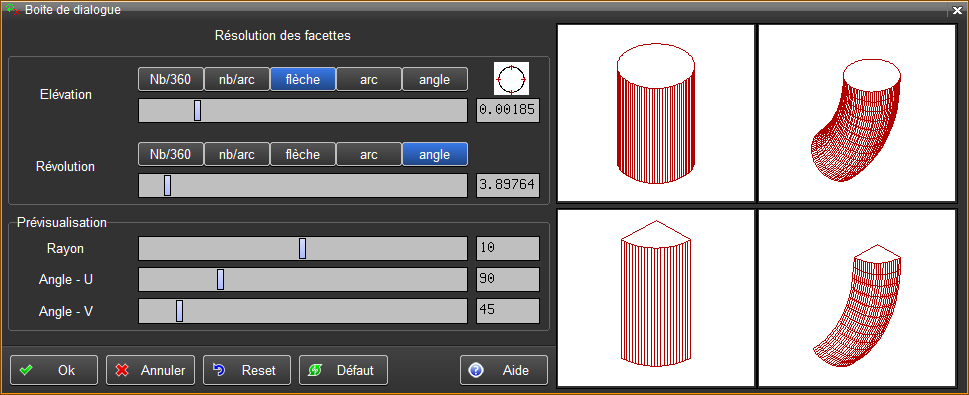
Task: Select Nb/360 mode for Elévation
Action: coord(171,79)
